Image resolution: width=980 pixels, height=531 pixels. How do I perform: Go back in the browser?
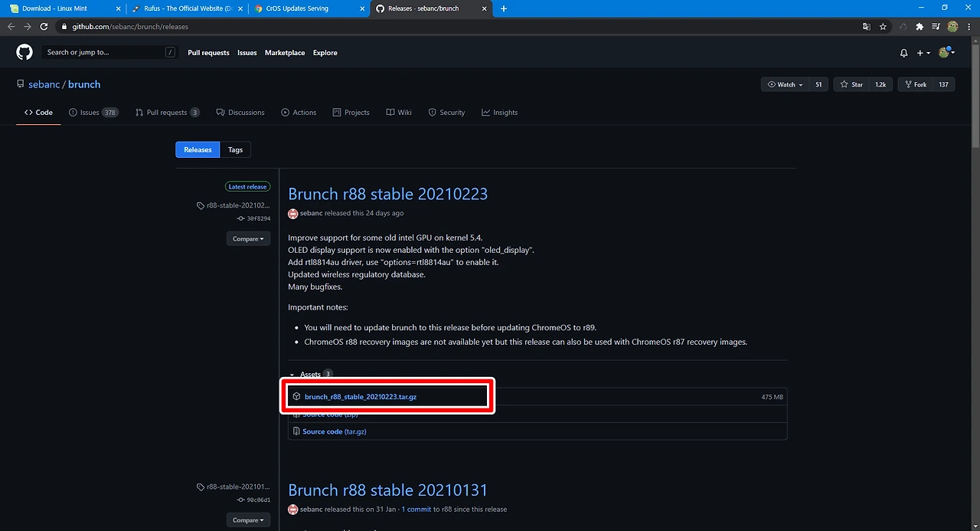point(11,26)
